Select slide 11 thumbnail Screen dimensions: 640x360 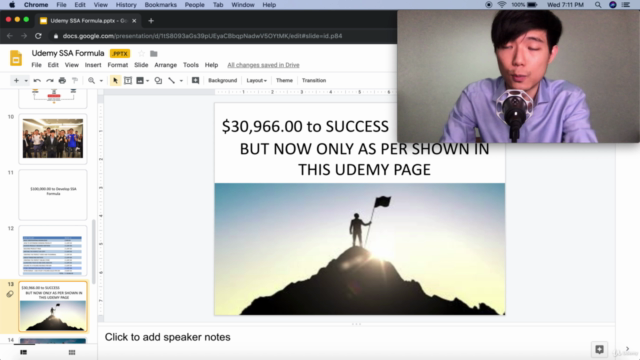click(53, 195)
